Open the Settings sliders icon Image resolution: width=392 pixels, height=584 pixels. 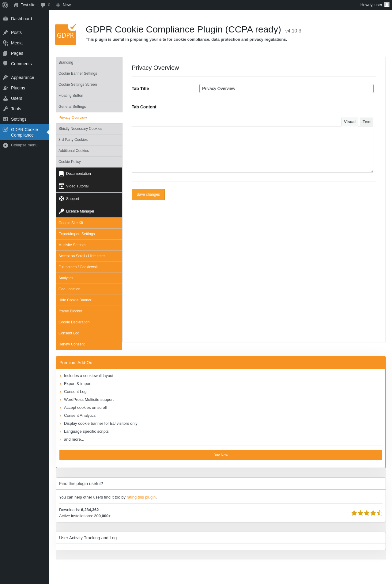(x=6, y=119)
